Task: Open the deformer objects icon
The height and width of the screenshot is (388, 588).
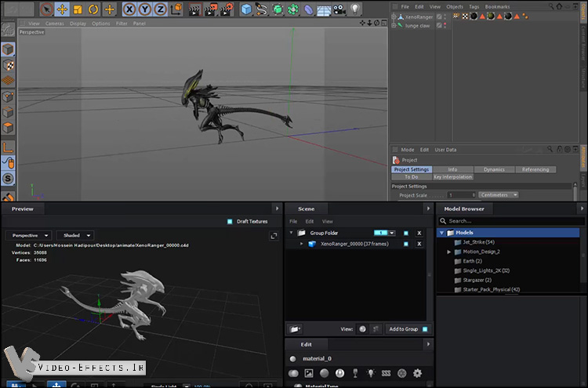Action: click(x=308, y=9)
